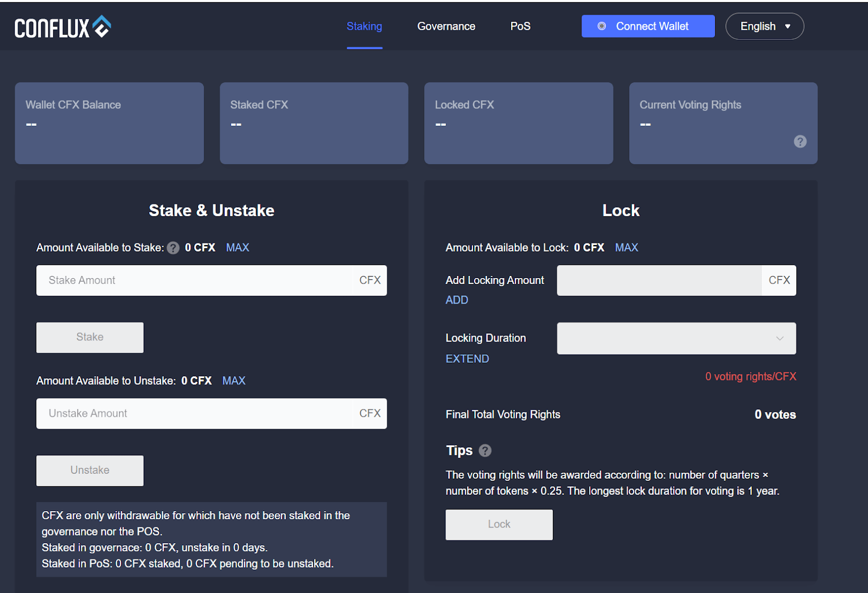Click the question mark icon next to Tips
868x593 pixels.
tap(485, 450)
